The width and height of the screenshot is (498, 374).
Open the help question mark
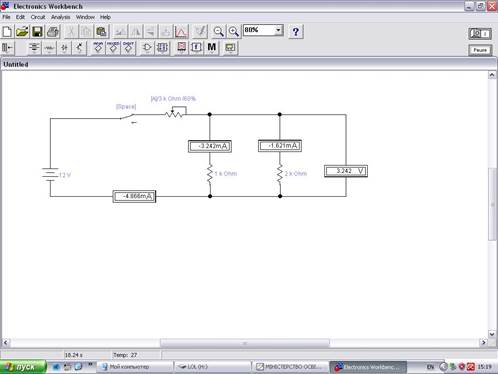(296, 32)
